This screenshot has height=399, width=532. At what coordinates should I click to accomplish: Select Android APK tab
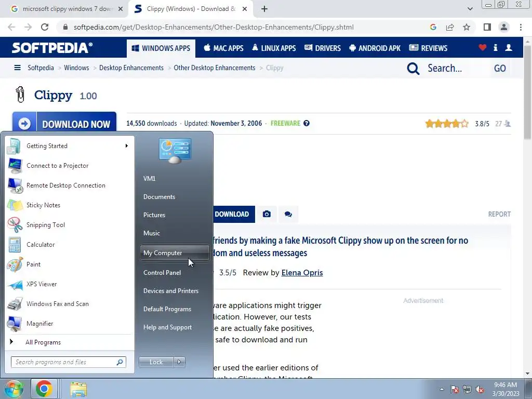point(375,48)
